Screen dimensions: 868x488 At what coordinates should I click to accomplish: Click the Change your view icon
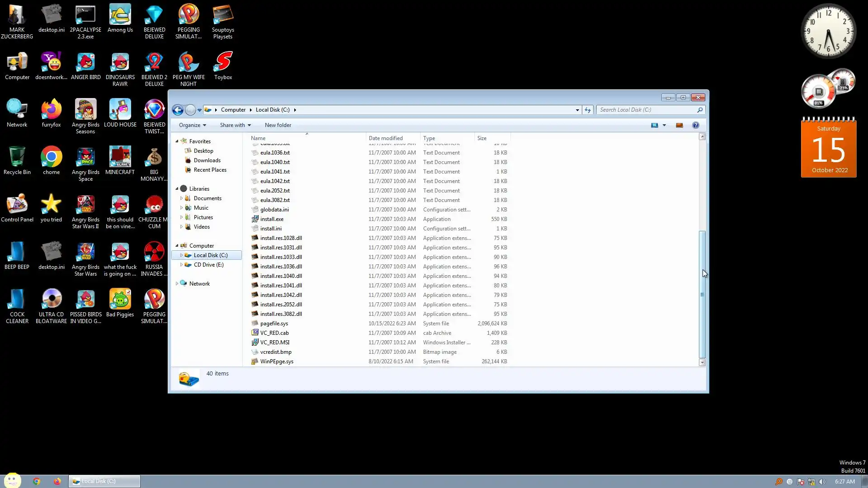654,125
